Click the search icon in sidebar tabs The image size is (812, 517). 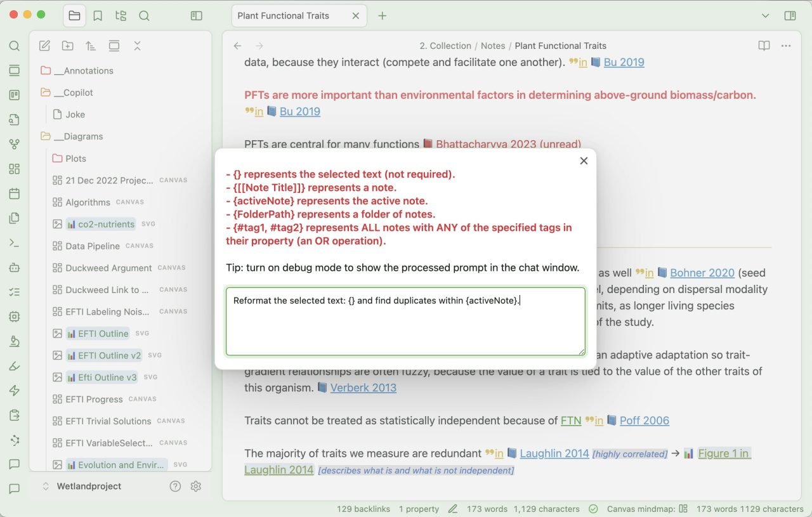click(x=144, y=16)
